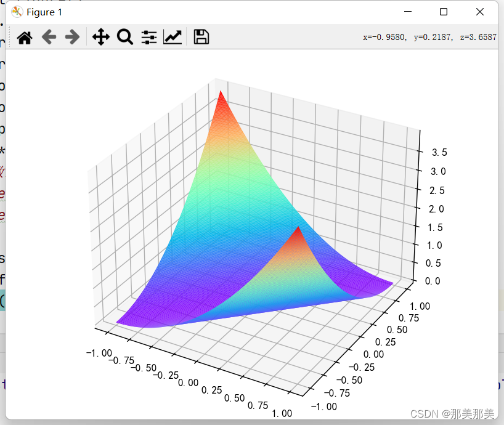504x425 pixels.
Task: Go forward to the next view
Action: [72, 37]
